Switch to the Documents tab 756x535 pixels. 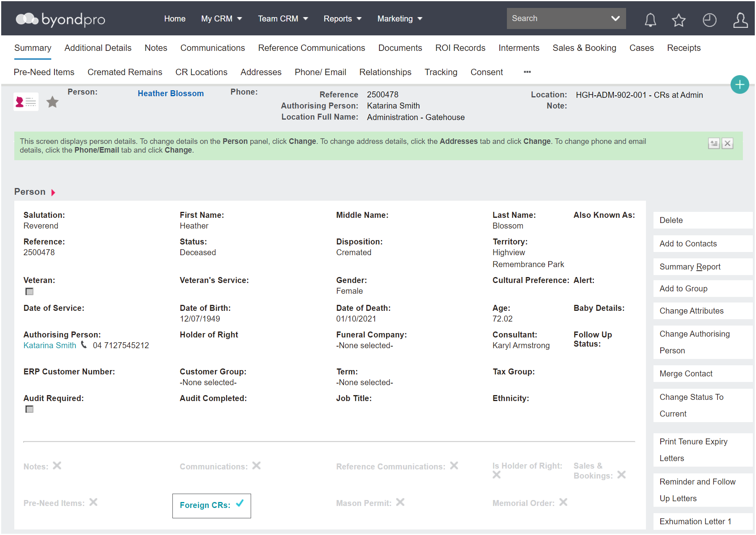coord(400,48)
